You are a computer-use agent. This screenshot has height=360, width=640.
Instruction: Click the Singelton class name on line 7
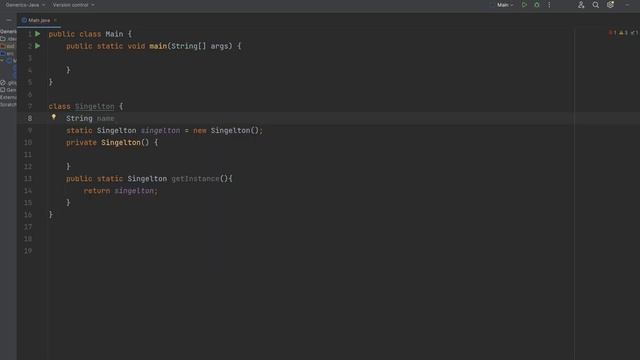coord(95,107)
